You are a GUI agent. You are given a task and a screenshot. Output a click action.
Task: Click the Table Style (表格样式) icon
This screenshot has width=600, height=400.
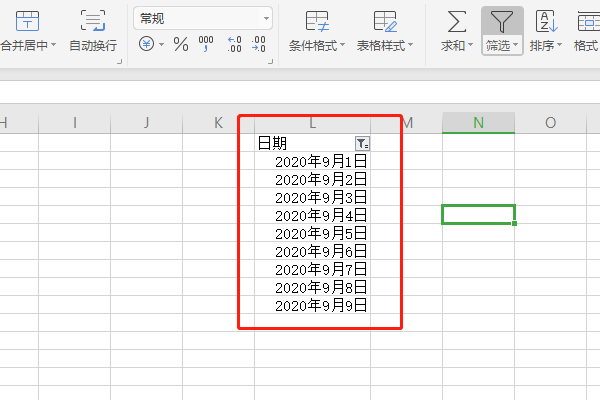point(385,21)
